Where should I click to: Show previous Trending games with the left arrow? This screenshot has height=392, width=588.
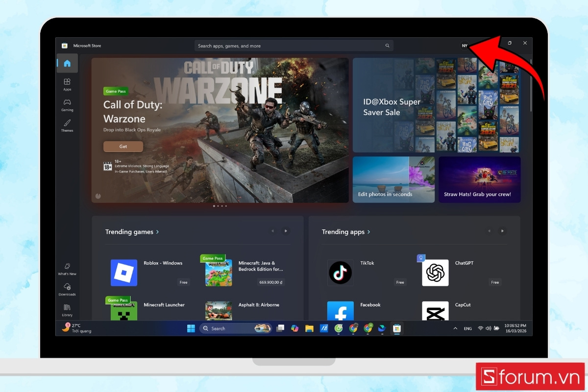(x=273, y=231)
